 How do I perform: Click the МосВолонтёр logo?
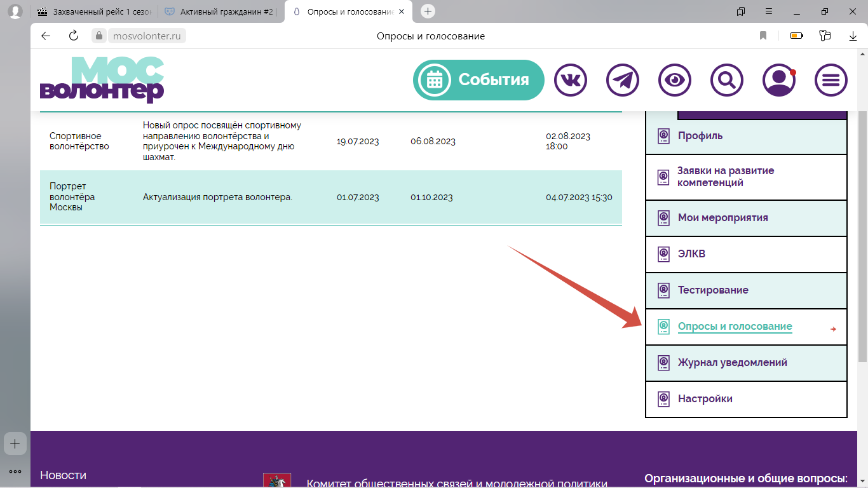pos(102,79)
